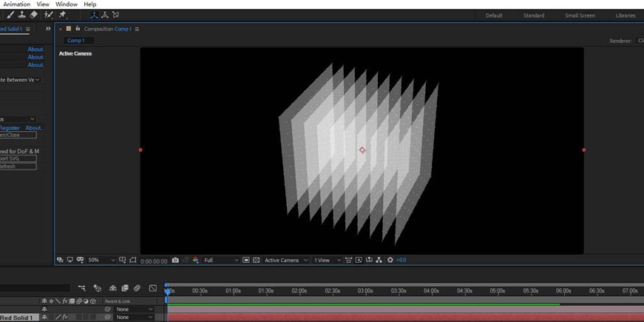Click the Reset Exposure icon
This screenshot has height=322, width=644.
pos(390,260)
